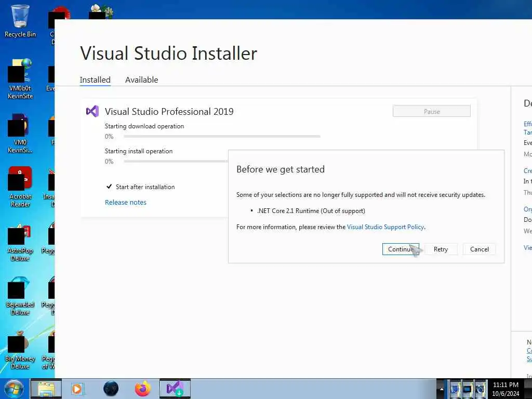Switch to the Available tab

(x=141, y=79)
